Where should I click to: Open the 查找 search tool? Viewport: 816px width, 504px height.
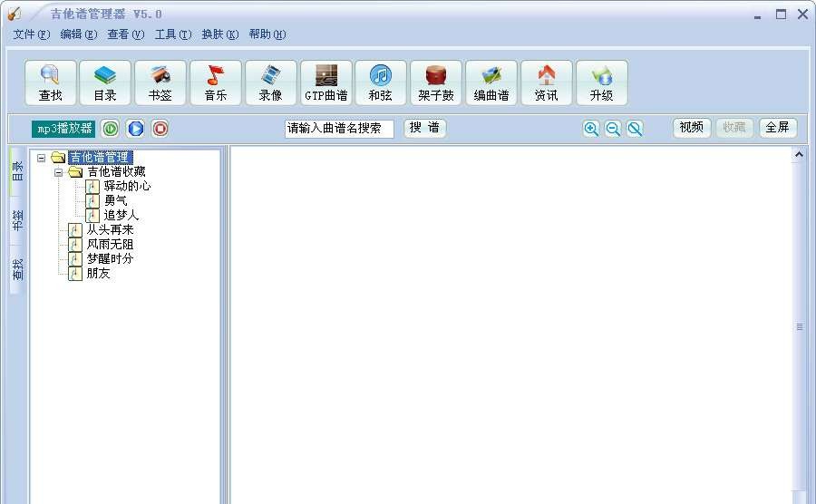pos(51,82)
